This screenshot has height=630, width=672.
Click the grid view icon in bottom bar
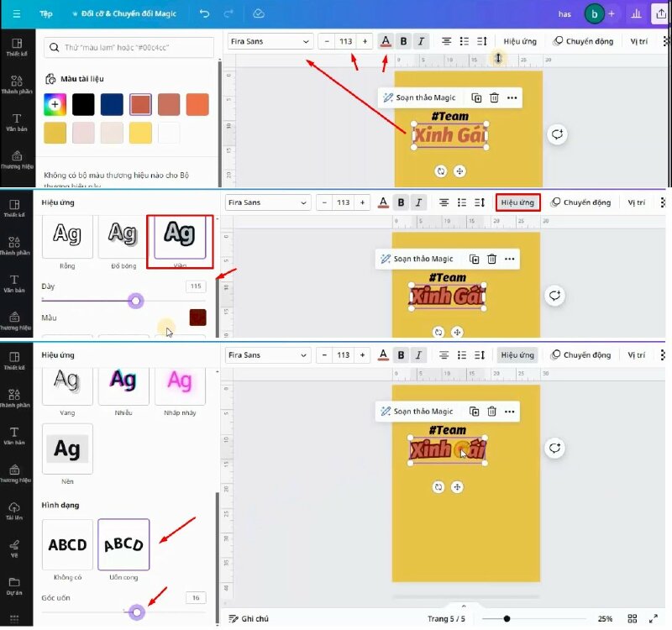coord(633,618)
